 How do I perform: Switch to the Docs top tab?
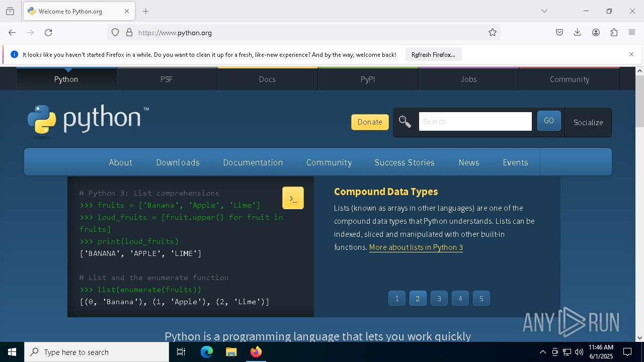point(267,79)
